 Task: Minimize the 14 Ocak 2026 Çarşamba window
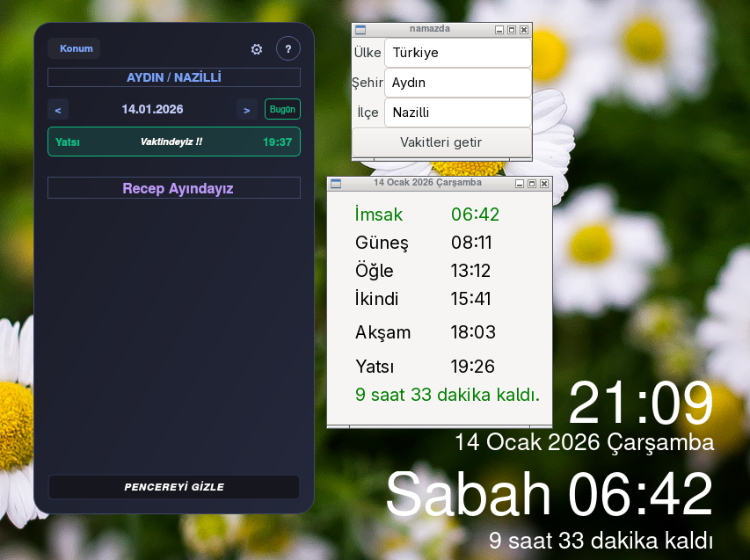[x=520, y=183]
